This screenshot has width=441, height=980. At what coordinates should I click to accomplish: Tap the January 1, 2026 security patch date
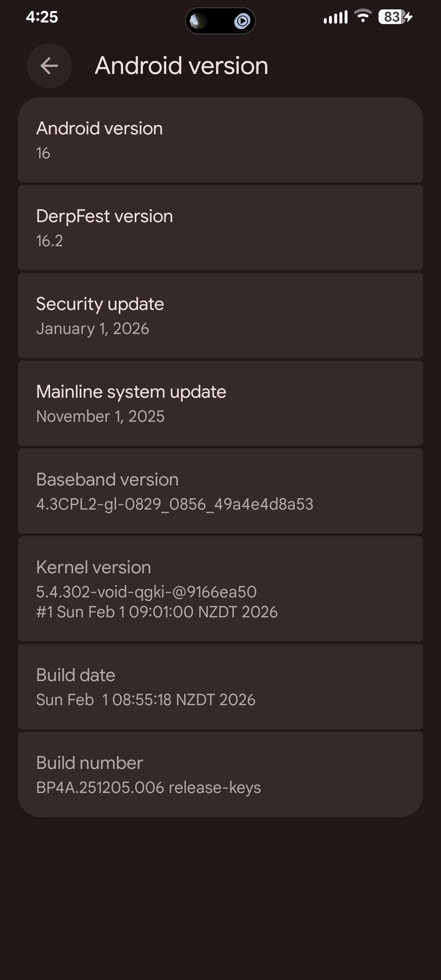pos(93,329)
